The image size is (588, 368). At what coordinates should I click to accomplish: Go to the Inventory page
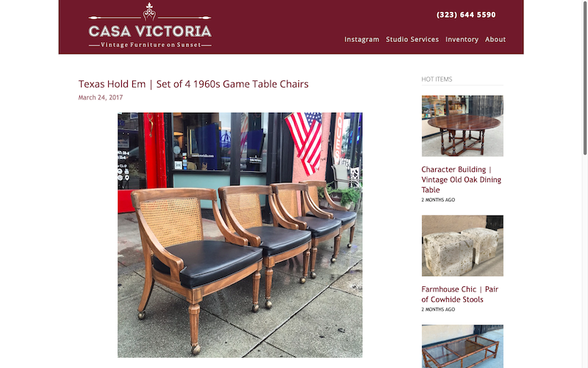point(462,40)
